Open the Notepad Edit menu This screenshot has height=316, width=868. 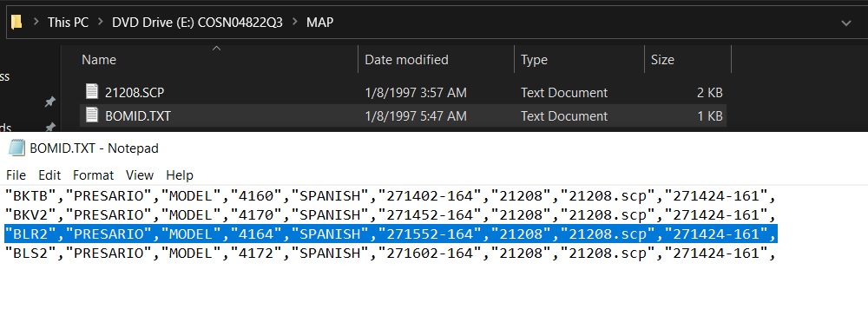point(49,175)
